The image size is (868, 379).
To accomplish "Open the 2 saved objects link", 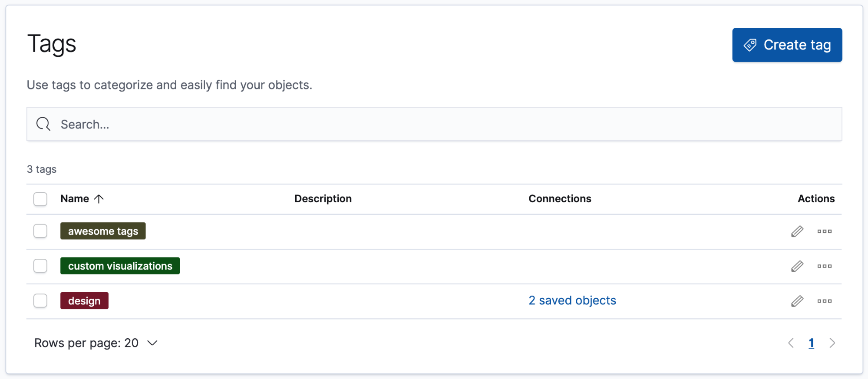I will click(x=572, y=300).
